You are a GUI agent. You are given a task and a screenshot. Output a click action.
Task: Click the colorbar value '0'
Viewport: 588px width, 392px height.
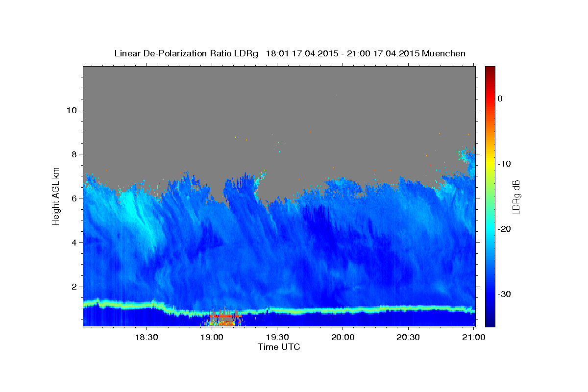click(500, 98)
